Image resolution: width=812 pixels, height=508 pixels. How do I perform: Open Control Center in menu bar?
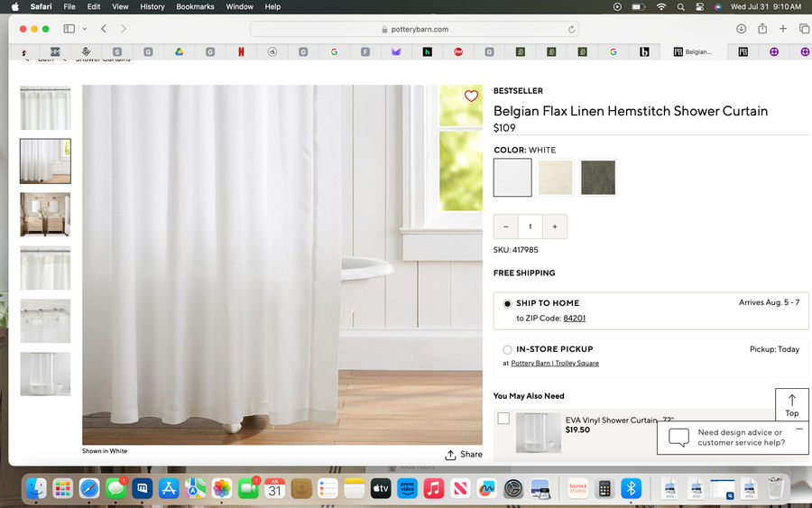(x=699, y=6)
